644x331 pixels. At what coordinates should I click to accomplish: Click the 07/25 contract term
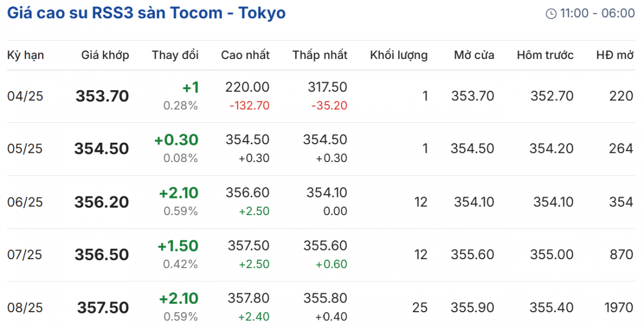point(25,255)
